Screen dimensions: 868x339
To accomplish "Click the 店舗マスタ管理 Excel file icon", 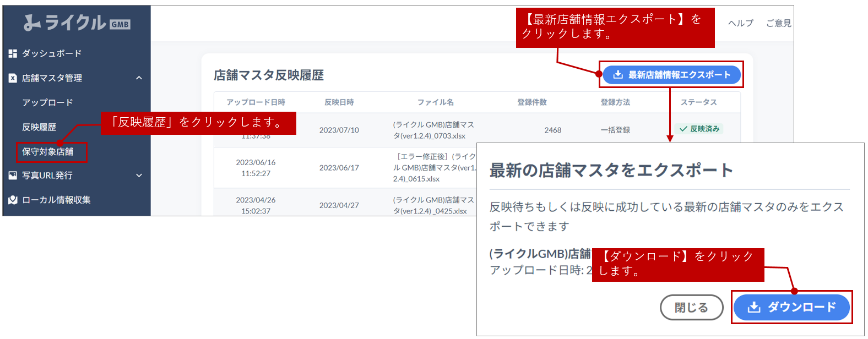I will pyautogui.click(x=13, y=78).
